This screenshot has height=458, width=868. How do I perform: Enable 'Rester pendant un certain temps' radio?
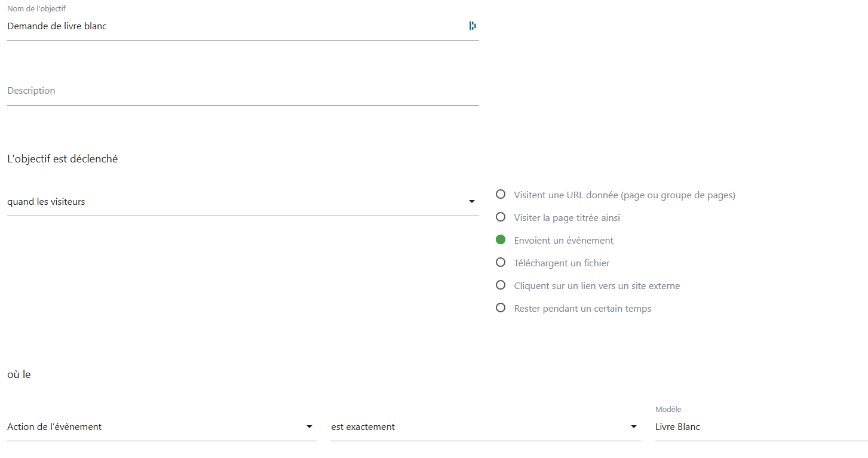pyautogui.click(x=501, y=308)
